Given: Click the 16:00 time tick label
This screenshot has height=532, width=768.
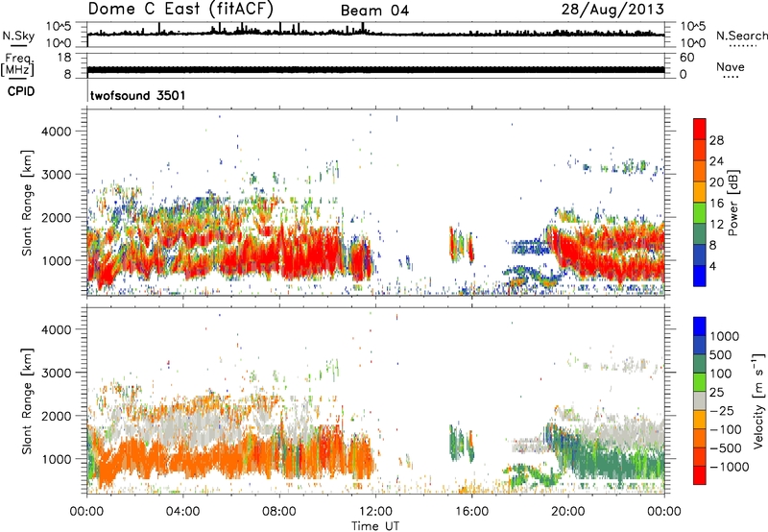Looking at the screenshot, I should point(471,512).
